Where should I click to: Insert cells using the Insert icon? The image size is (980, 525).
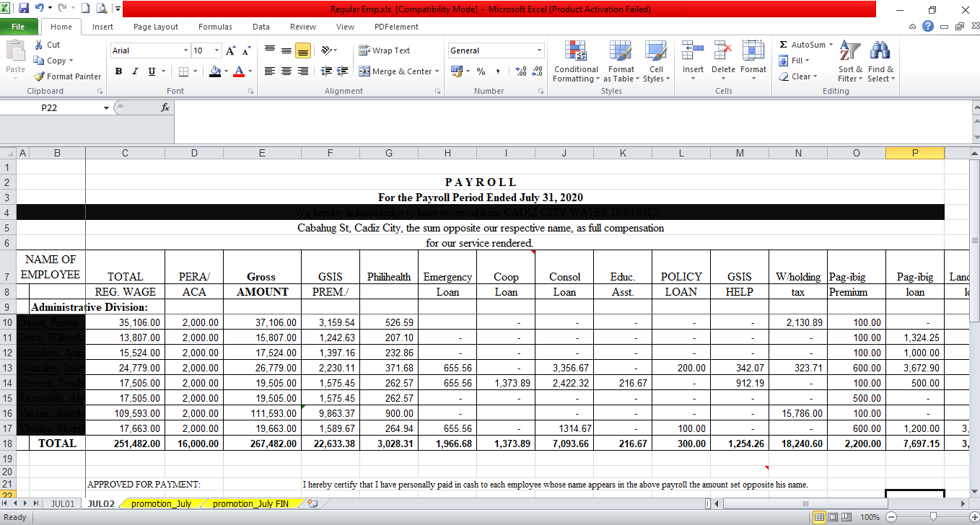693,50
